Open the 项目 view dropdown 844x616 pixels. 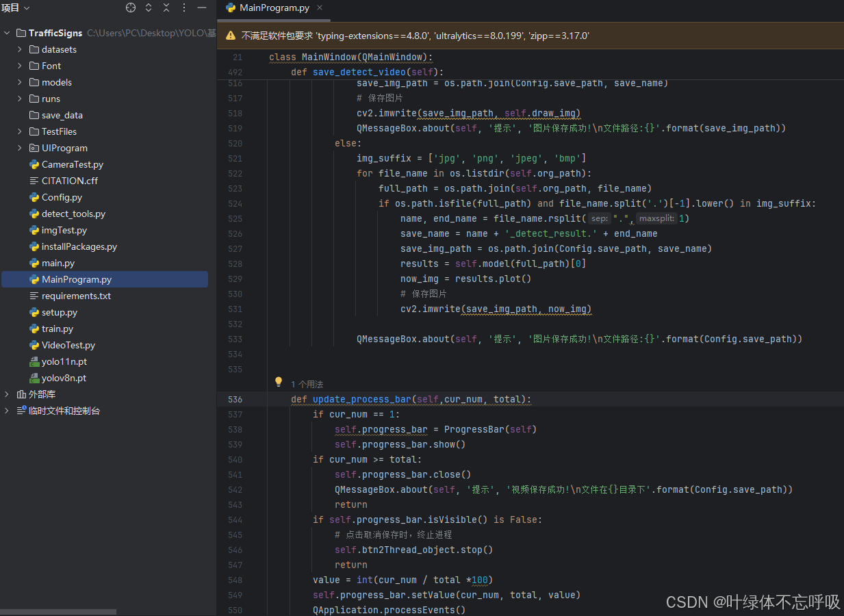(16, 8)
